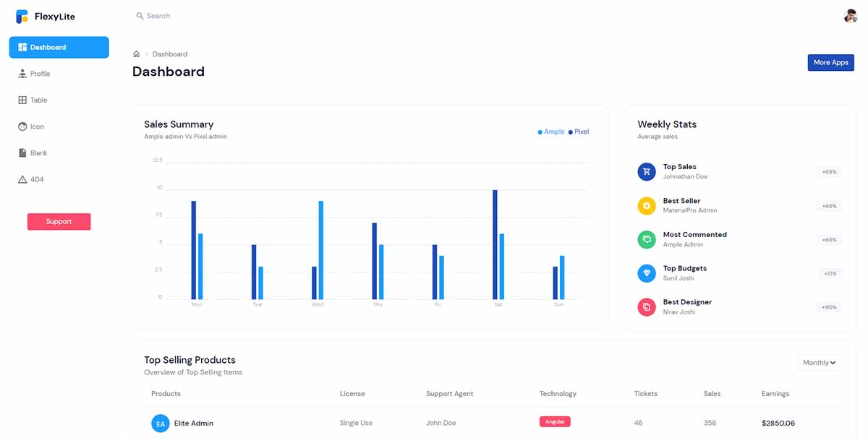Click the tallest Saturday dark blue bar
868x438 pixels.
click(495, 244)
